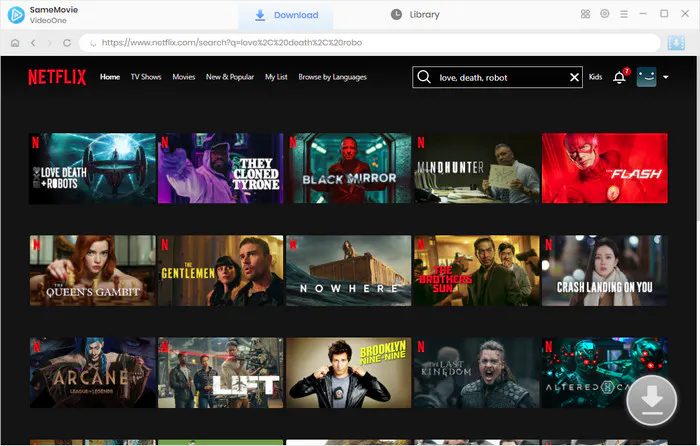Open the Kids link
This screenshot has height=446, width=700.
point(596,77)
